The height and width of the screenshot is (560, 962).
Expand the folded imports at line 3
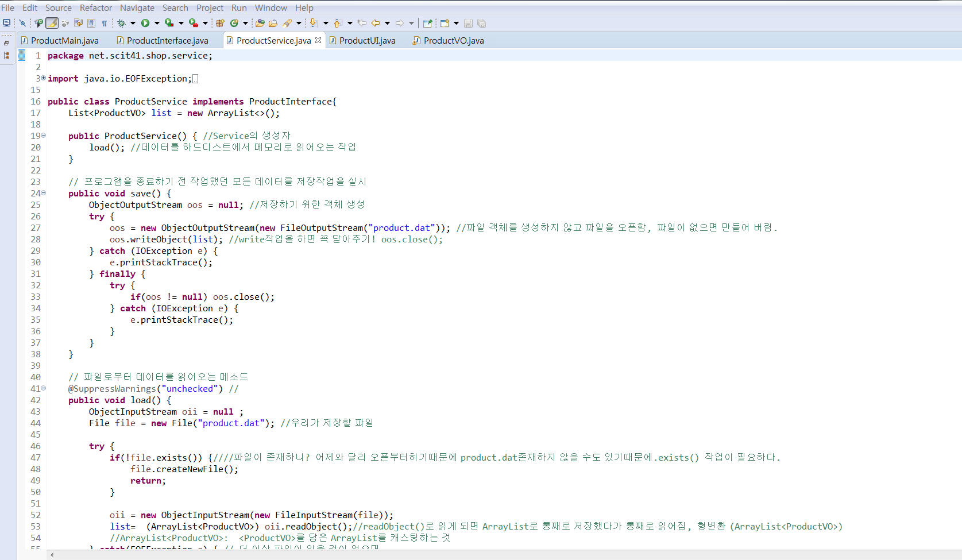pyautogui.click(x=43, y=78)
